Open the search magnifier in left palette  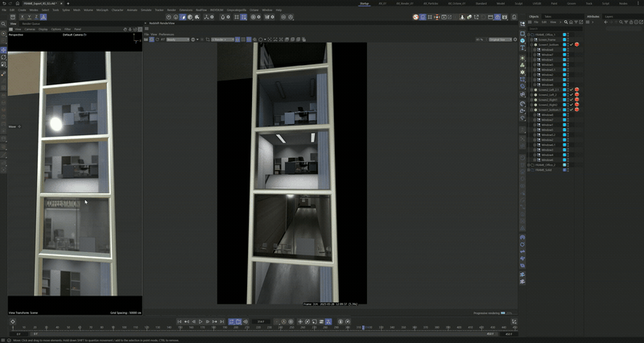(4, 24)
